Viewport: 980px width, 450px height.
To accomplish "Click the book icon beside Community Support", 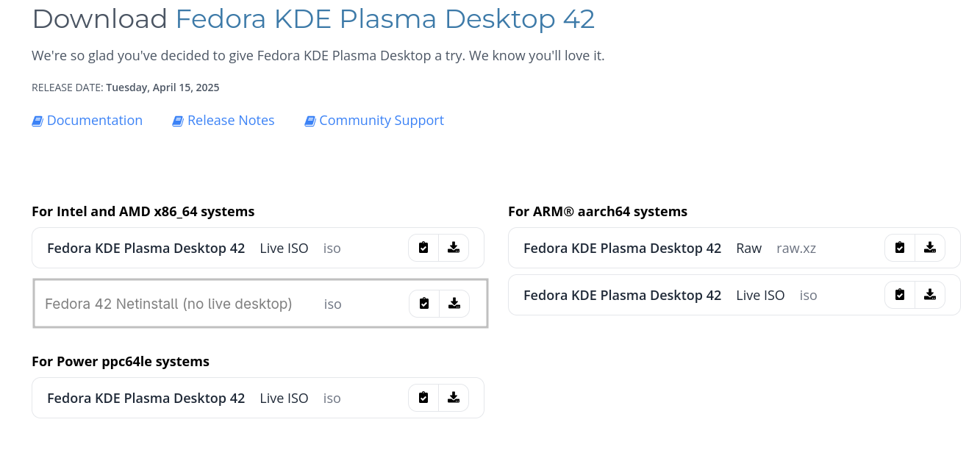I will point(310,121).
